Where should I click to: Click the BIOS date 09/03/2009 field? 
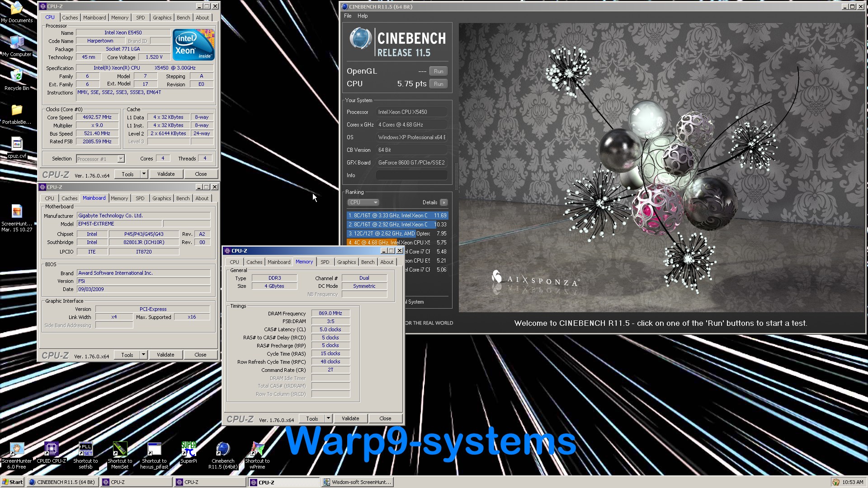coord(143,289)
